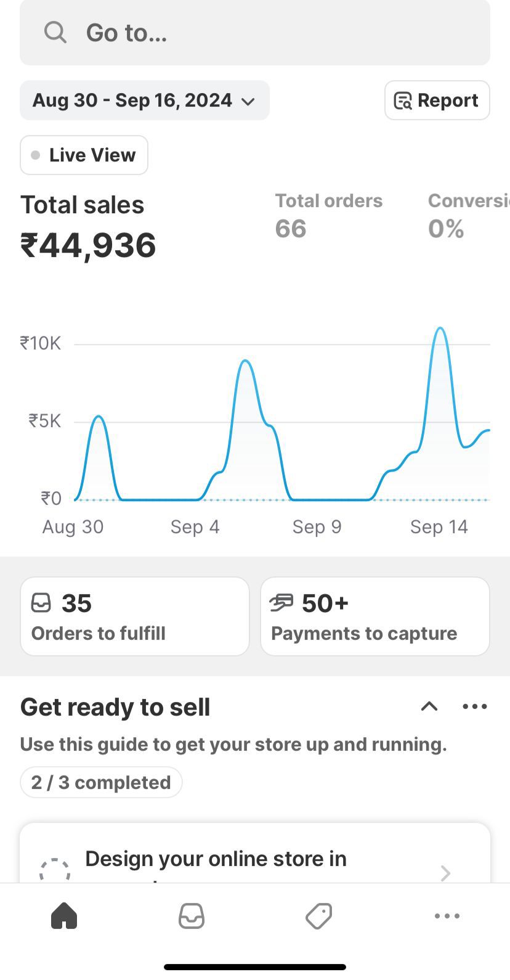Tap the search magnifier icon

(55, 32)
